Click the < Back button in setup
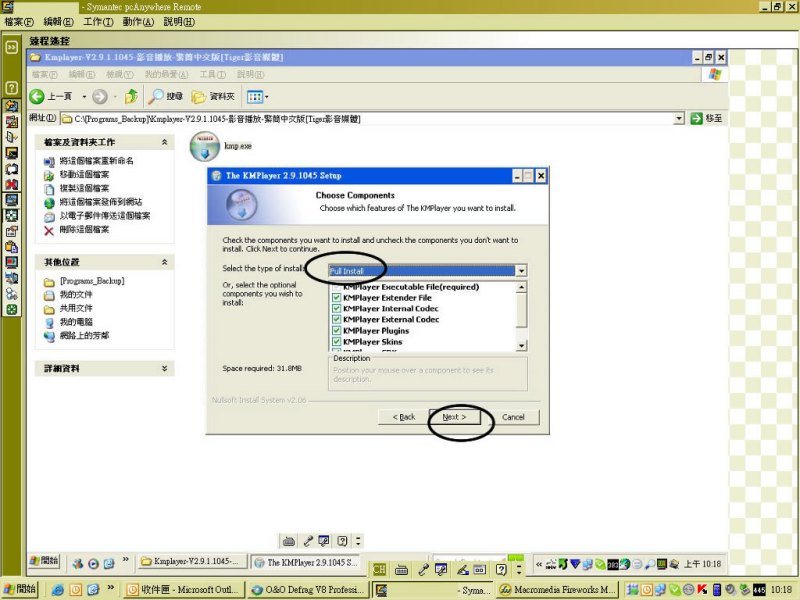The height and width of the screenshot is (600, 800). tap(404, 417)
